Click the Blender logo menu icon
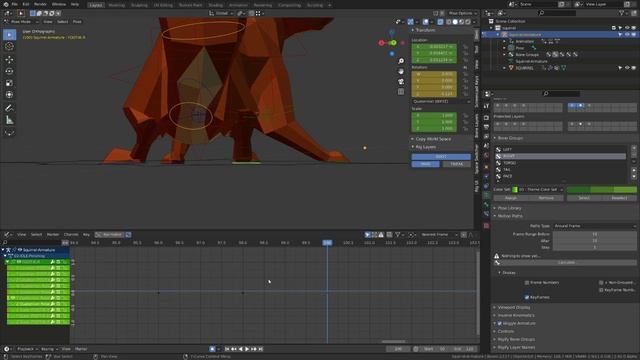 click(6, 4)
